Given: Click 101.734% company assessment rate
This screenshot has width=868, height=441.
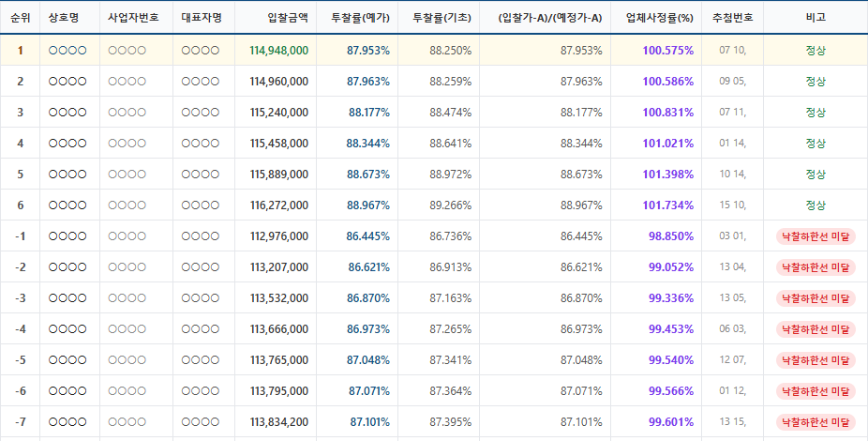Looking at the screenshot, I should (667, 205).
